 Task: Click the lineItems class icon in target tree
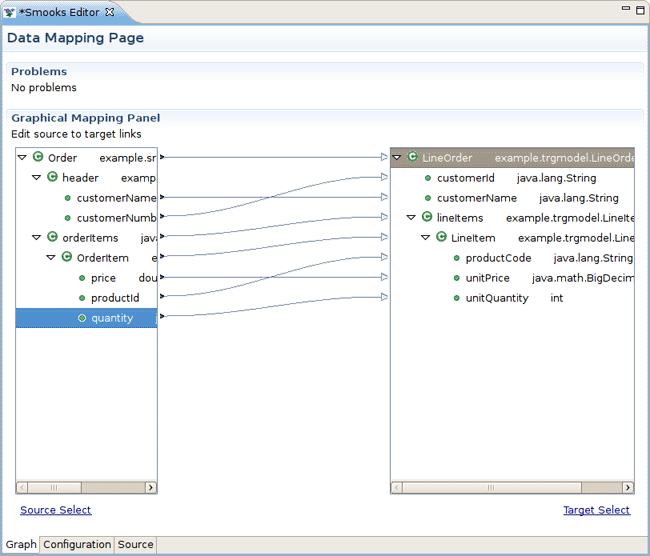427,218
